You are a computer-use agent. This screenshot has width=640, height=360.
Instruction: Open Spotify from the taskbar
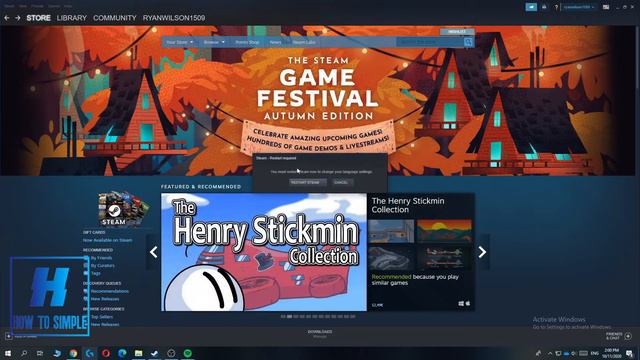pos(187,353)
